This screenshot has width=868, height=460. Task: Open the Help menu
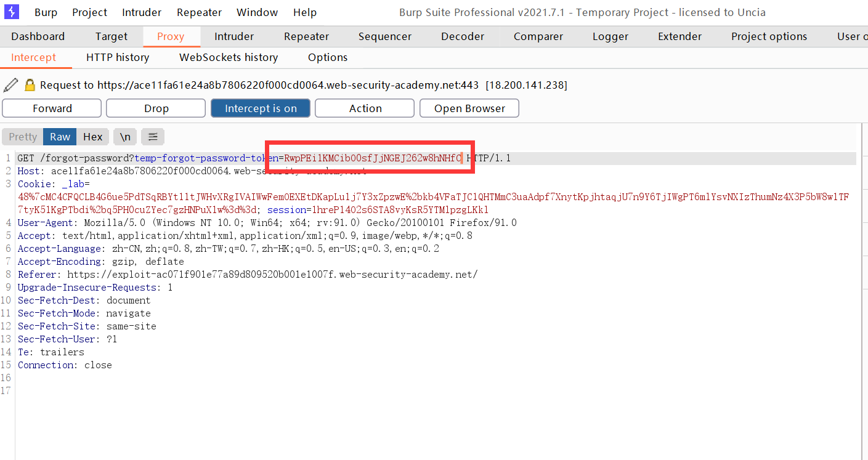click(x=305, y=12)
